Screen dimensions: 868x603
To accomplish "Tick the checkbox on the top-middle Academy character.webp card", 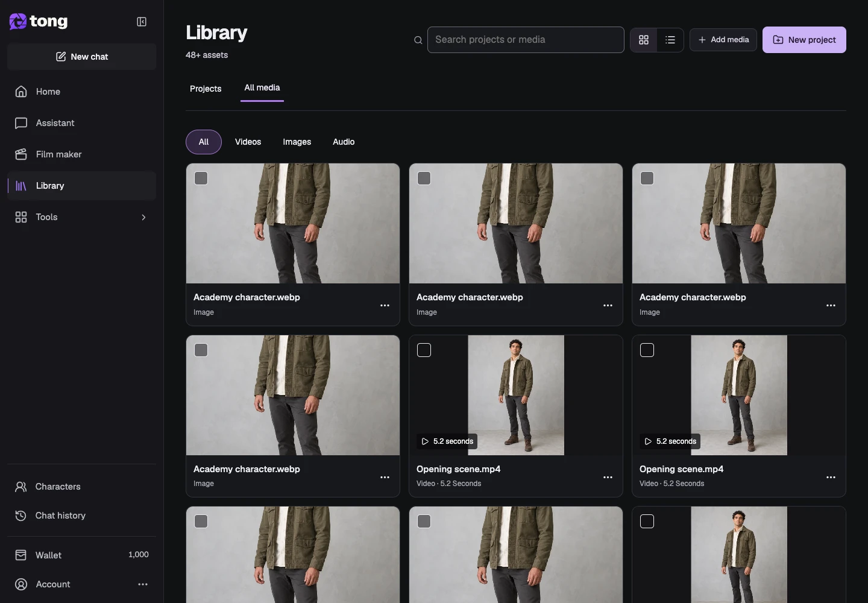I will pos(424,178).
